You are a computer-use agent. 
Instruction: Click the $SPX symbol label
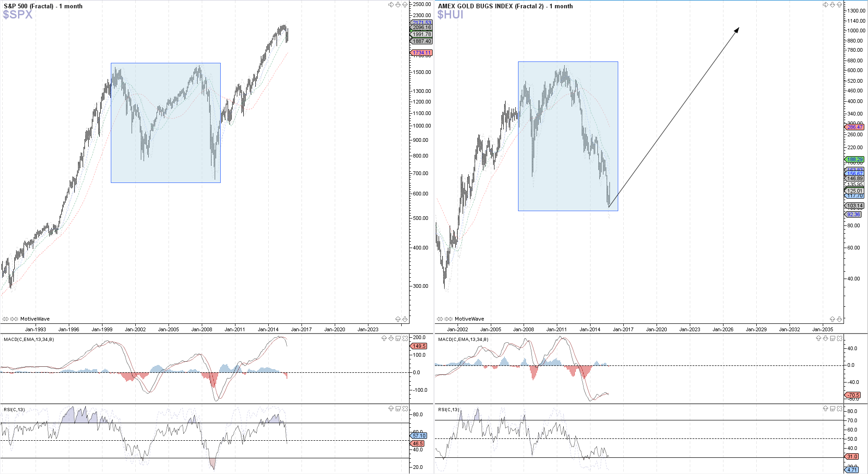tap(18, 14)
